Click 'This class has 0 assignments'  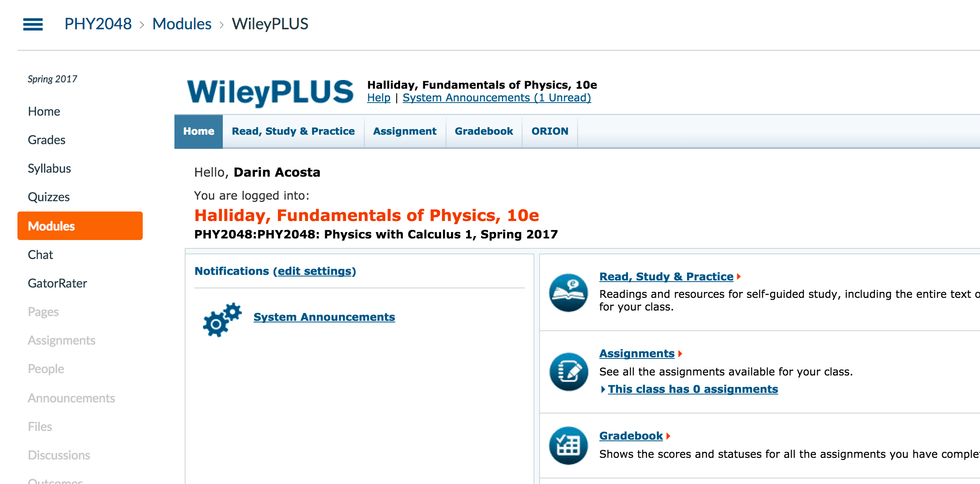pyautogui.click(x=693, y=389)
